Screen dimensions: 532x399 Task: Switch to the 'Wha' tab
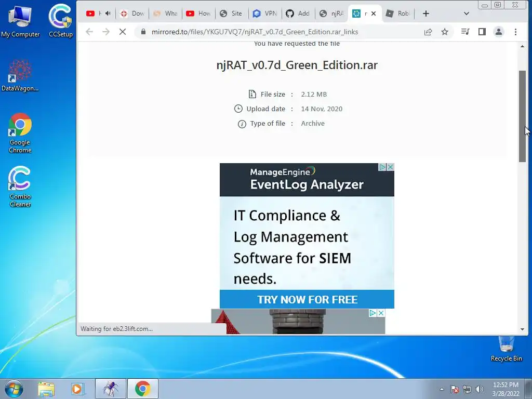click(165, 14)
